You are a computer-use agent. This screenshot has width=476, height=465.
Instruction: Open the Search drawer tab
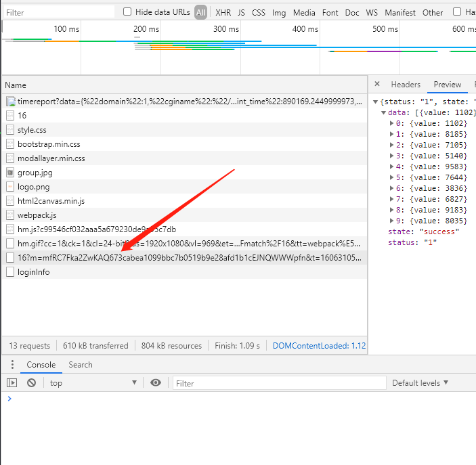81,365
